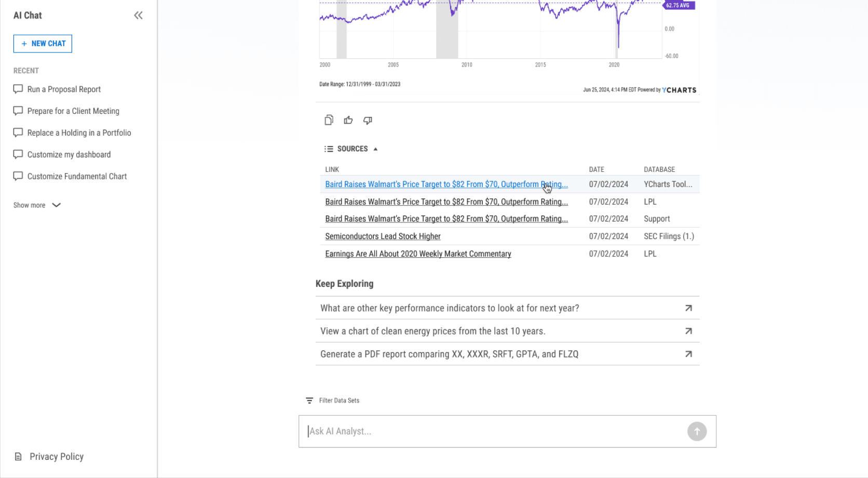Select key performance indicators suggestion
The height and width of the screenshot is (478, 868).
(x=450, y=308)
